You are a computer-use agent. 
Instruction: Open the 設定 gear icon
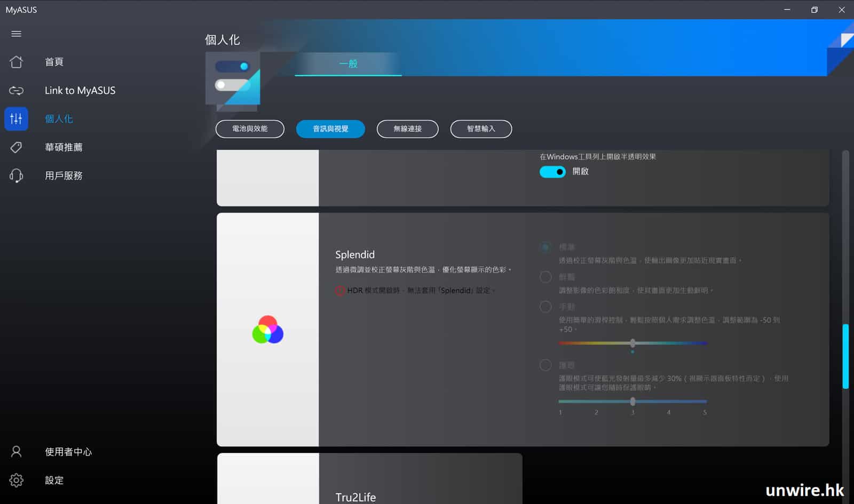point(16,480)
